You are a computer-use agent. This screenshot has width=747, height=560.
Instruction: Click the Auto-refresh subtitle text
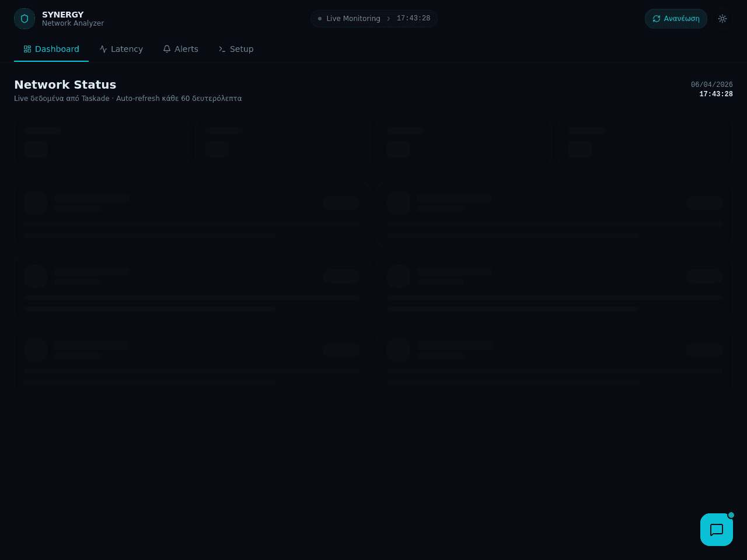pyautogui.click(x=128, y=99)
